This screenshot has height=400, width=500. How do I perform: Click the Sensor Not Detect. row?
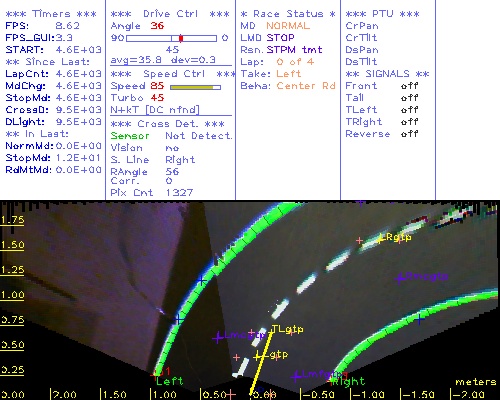click(171, 136)
